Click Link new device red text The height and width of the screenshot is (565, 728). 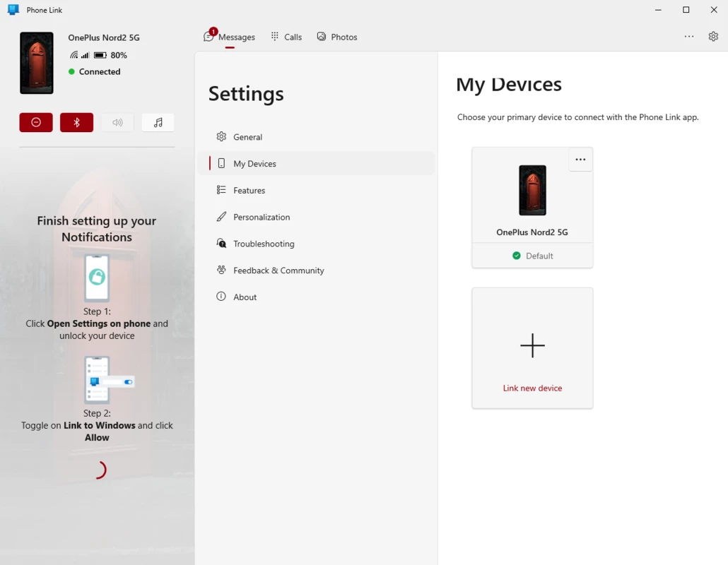(x=532, y=388)
